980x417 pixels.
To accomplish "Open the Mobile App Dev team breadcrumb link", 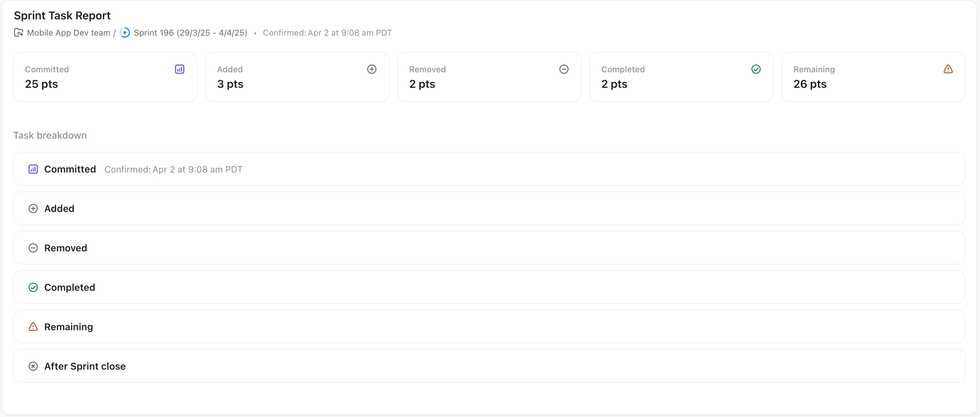I will (68, 33).
